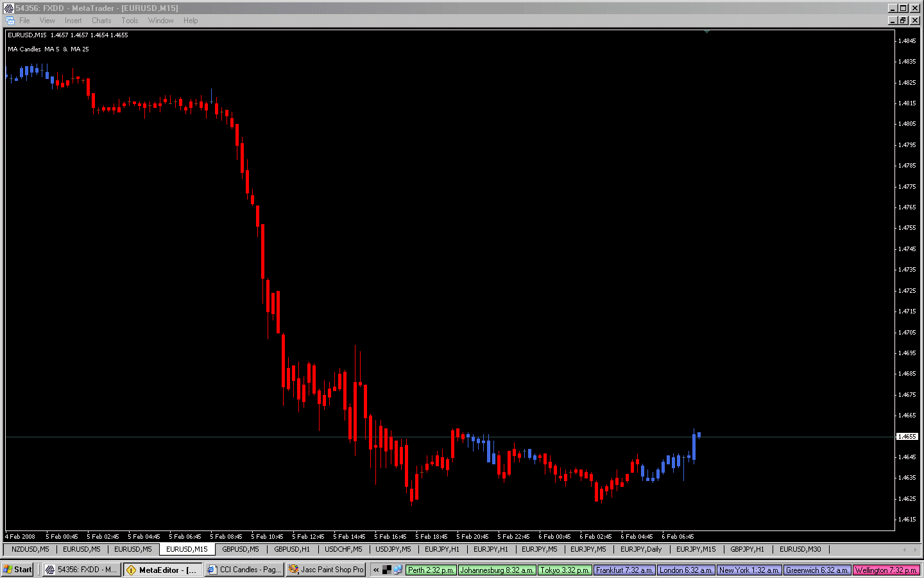Open Jasc Paint Shop Pro from the taskbar
Viewport: 924px width, 578px height.
[325, 569]
